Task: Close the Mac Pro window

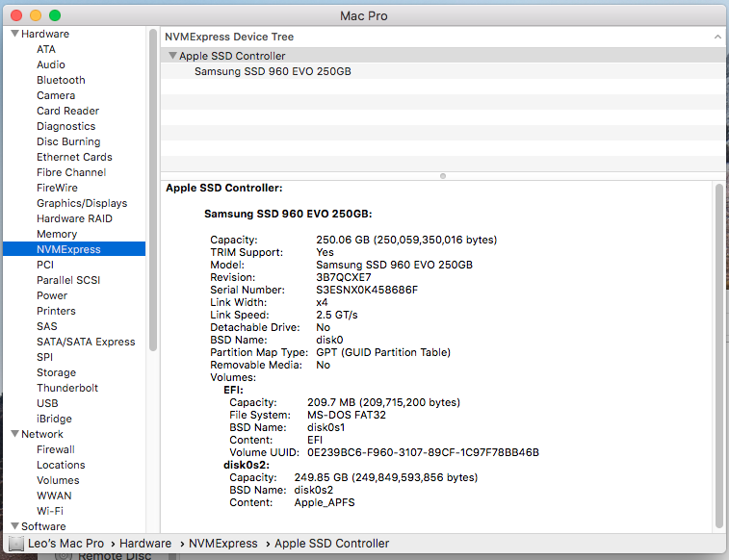Action: (16, 15)
